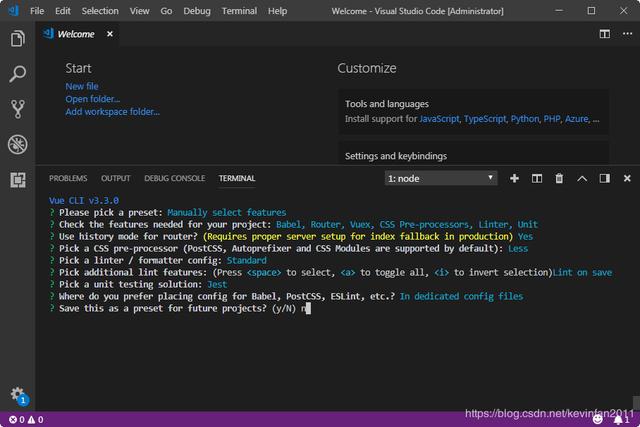Viewport: 640px width, 427px height.
Task: Click the Python install link
Action: 525,119
